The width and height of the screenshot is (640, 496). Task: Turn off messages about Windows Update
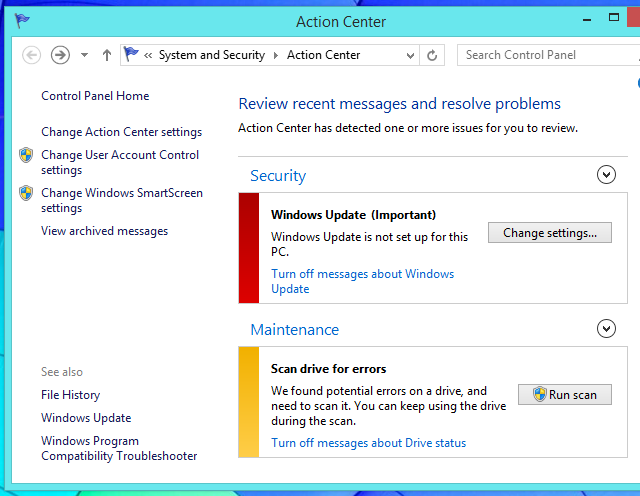point(362,281)
